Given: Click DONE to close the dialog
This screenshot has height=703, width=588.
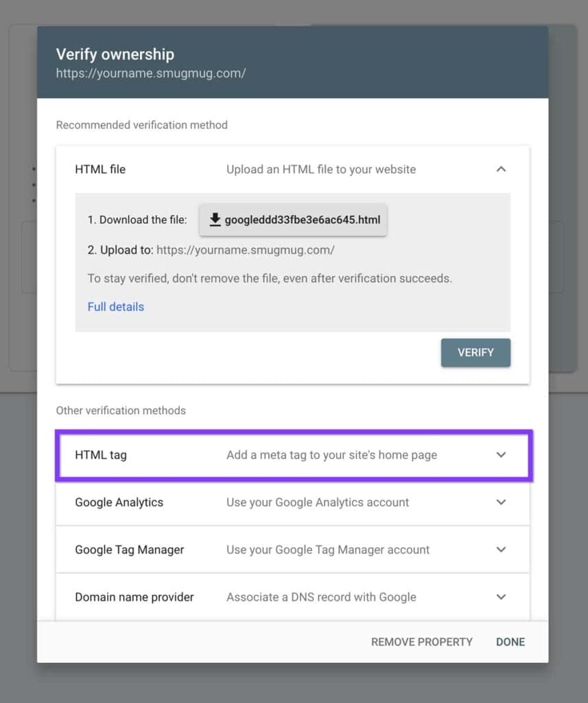Looking at the screenshot, I should point(510,641).
